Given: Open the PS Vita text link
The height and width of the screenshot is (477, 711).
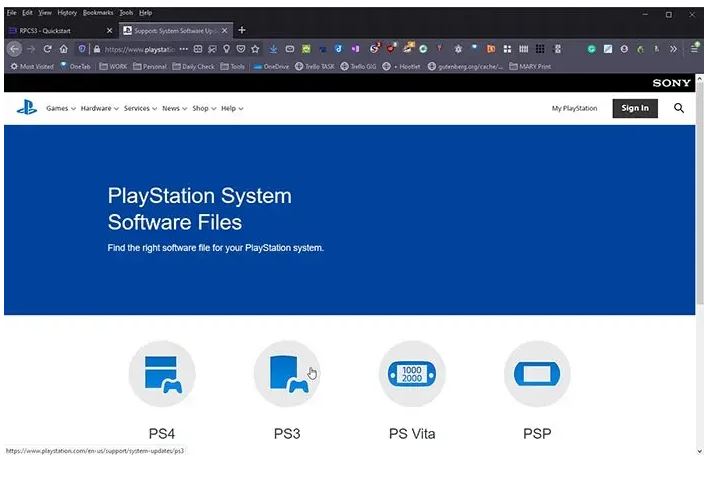Looking at the screenshot, I should coord(412,433).
